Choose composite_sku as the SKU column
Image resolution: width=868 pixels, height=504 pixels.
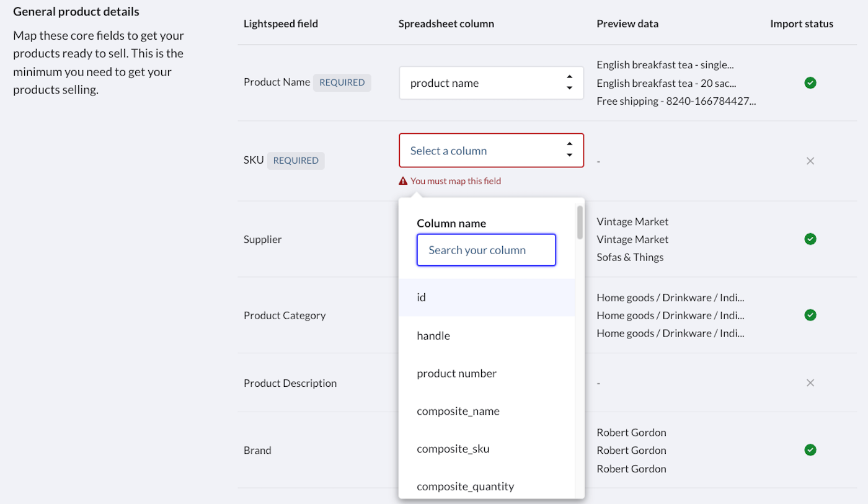coord(486,449)
